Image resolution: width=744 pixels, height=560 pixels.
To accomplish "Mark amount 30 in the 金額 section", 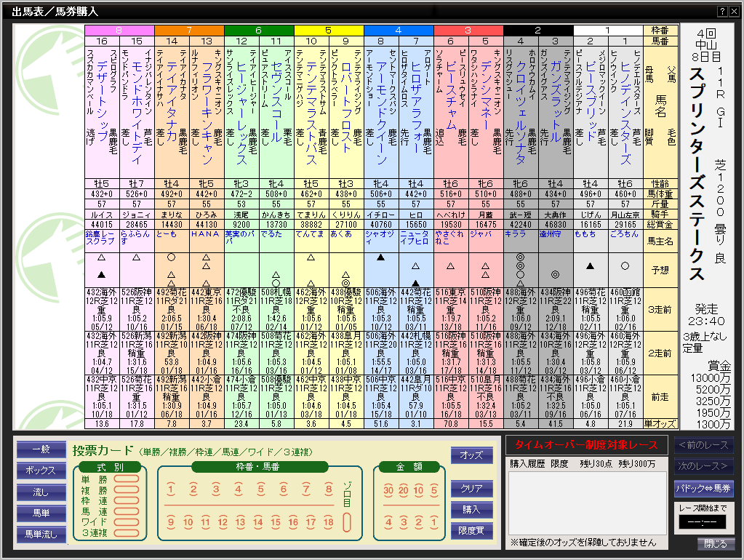I will (x=388, y=489).
